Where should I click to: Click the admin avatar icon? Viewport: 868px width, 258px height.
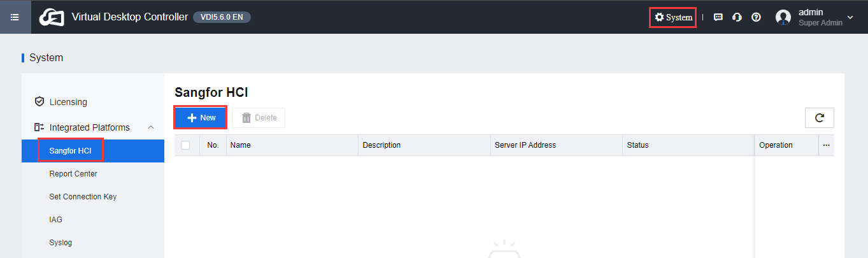(783, 17)
